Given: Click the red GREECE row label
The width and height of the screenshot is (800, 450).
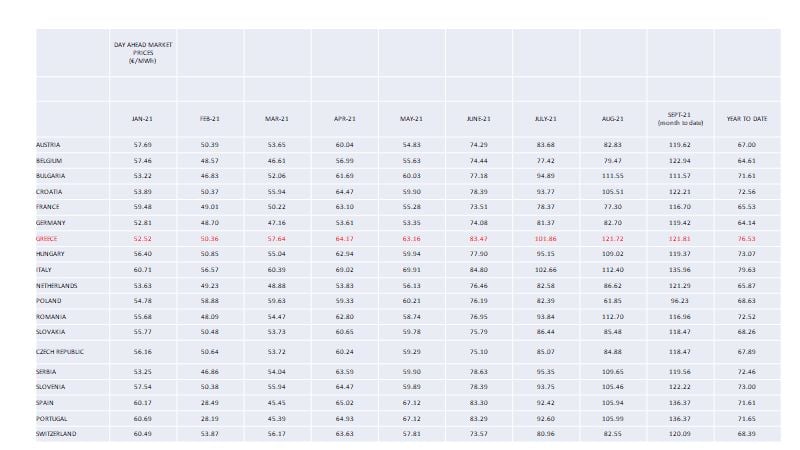Looking at the screenshot, I should tap(46, 239).
